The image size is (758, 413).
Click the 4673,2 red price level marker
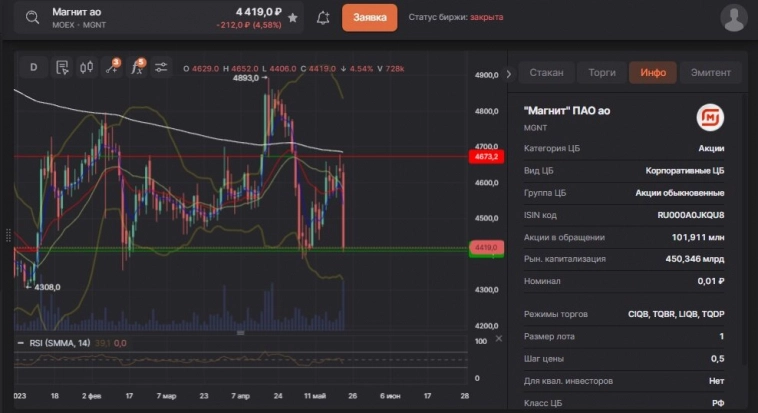pos(486,157)
